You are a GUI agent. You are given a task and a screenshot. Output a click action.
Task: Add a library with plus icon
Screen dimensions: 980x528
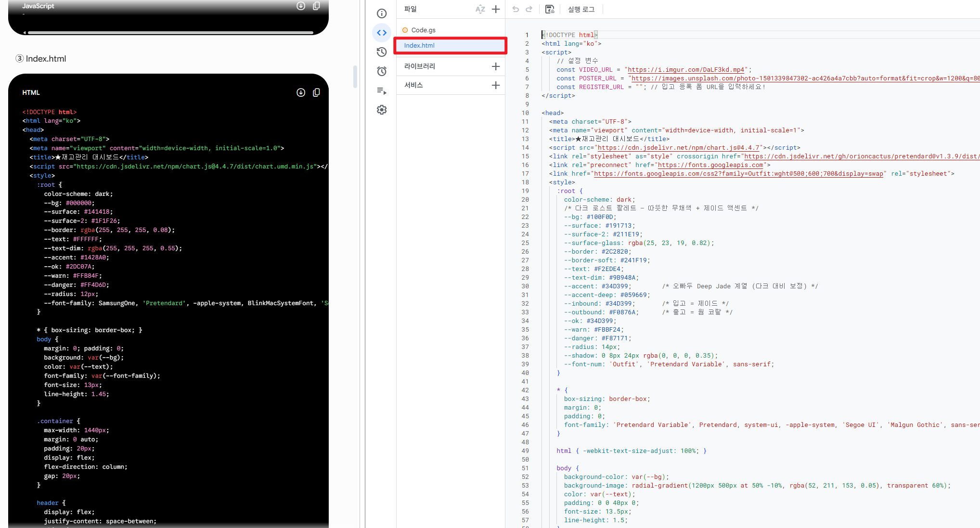[x=496, y=66]
